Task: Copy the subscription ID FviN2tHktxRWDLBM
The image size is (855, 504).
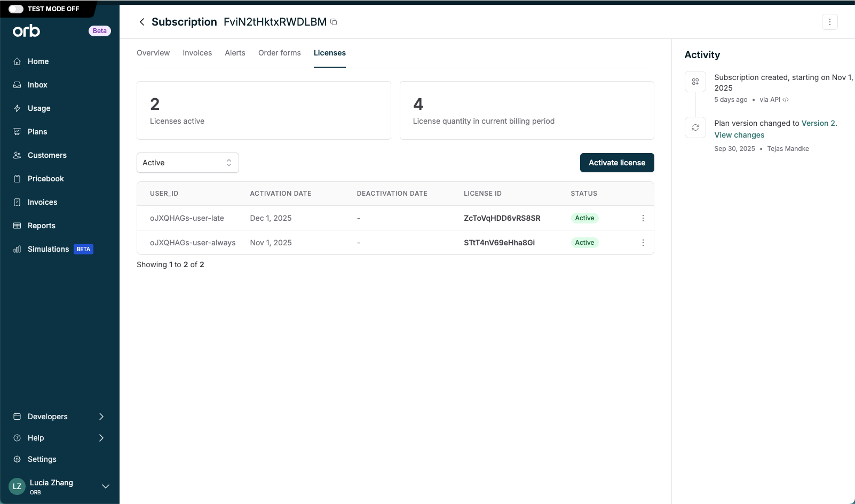Action: [x=334, y=22]
